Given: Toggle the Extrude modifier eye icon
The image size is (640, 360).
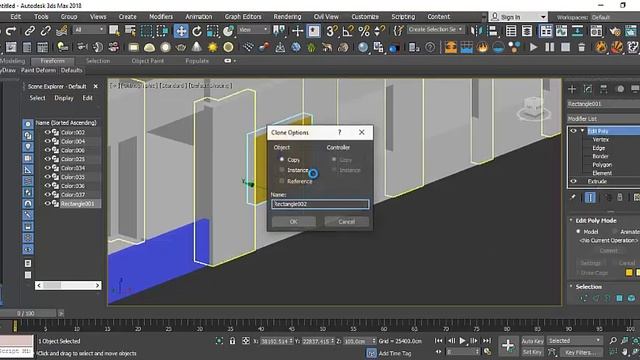Looking at the screenshot, I should click(x=573, y=181).
